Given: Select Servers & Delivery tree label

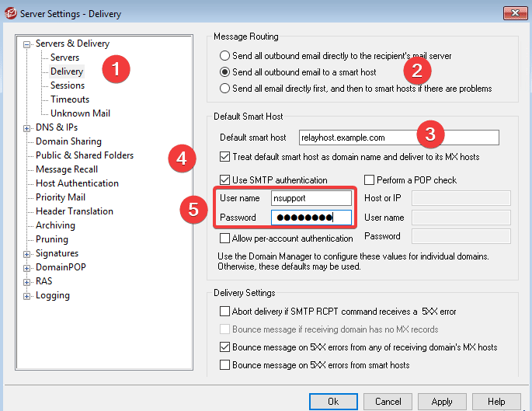Looking at the screenshot, I should click(72, 44).
